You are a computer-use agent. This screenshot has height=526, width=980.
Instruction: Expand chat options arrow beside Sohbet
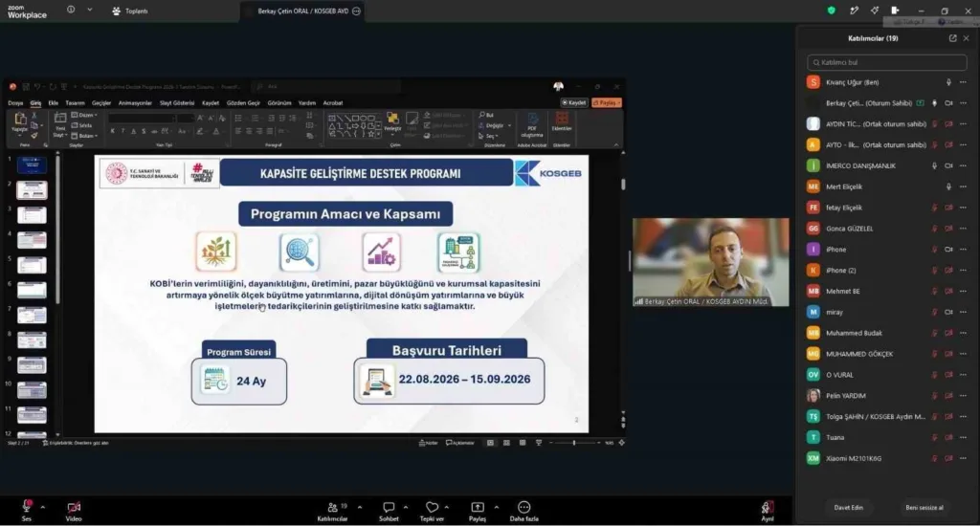point(406,507)
